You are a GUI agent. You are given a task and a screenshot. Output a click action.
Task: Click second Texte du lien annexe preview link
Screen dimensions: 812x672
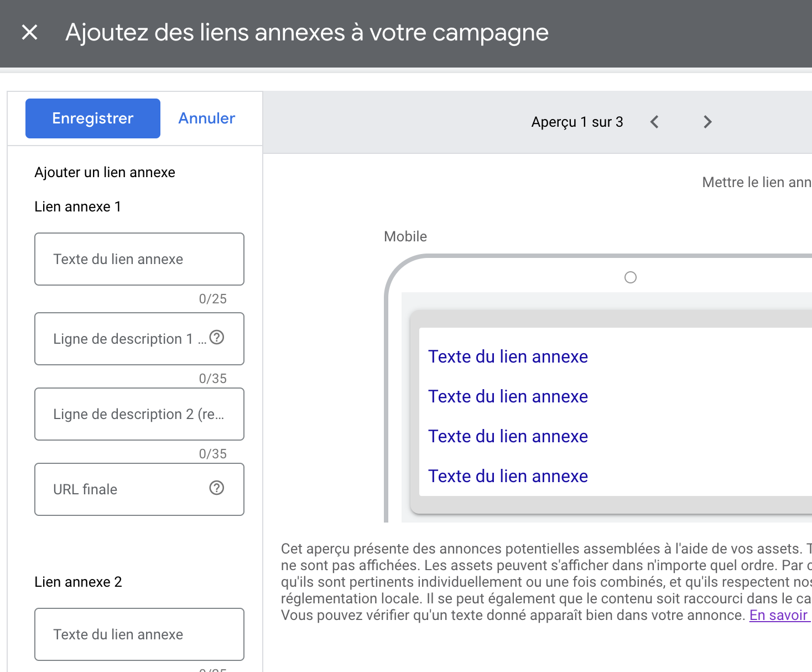508,397
